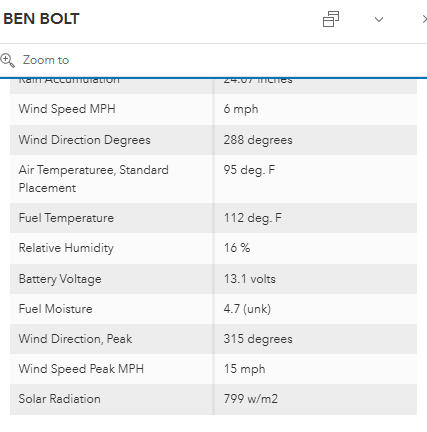The height and width of the screenshot is (432, 427).
Task: Select Air Temperaturee, Standard Placement field
Action: pyautogui.click(x=111, y=179)
